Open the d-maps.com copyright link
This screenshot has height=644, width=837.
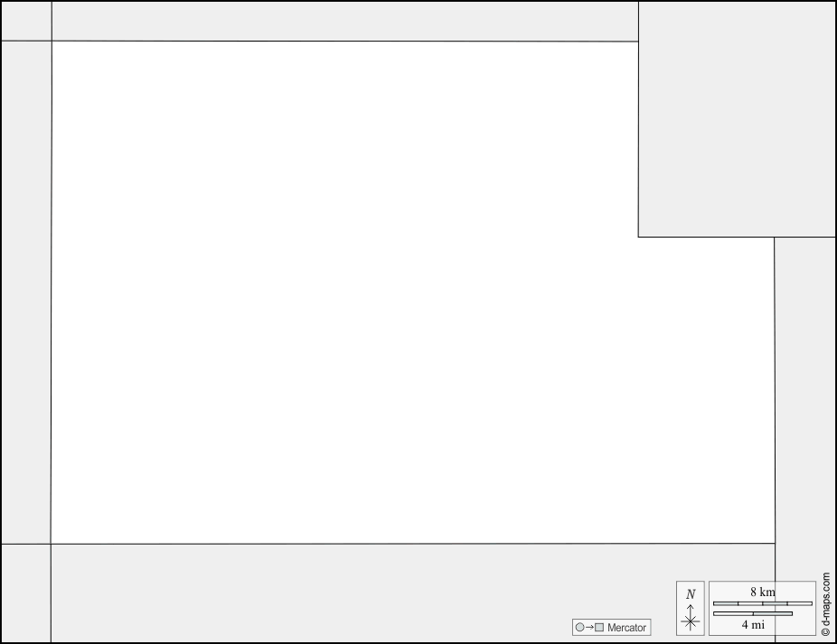coord(826,604)
